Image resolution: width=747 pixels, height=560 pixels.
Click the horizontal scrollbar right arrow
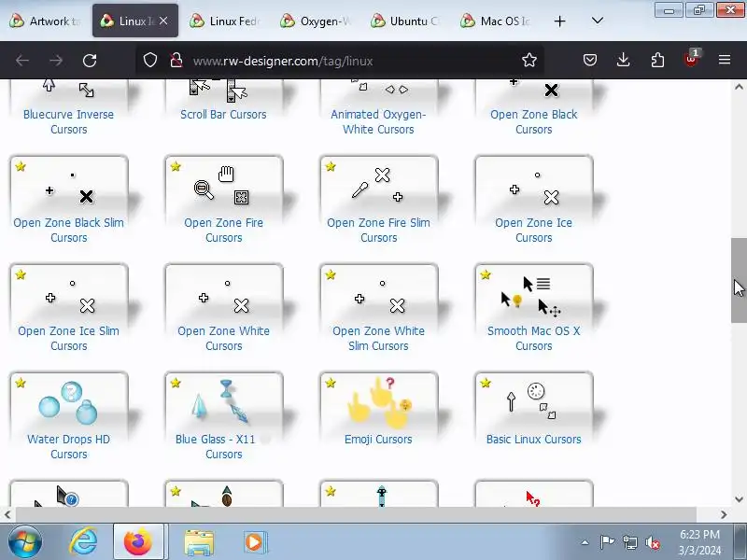(x=724, y=514)
